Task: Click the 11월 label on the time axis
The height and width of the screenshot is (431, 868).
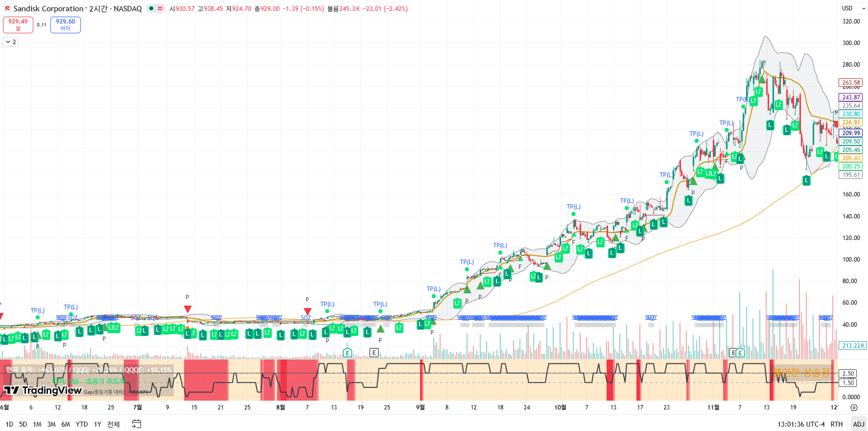Action: (x=713, y=407)
